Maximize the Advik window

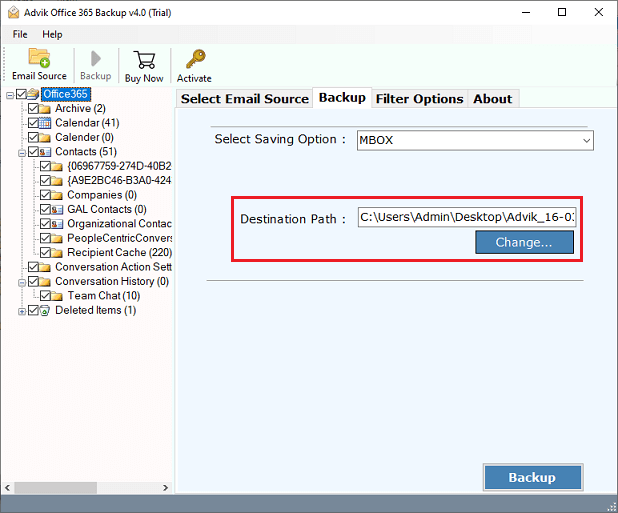click(562, 12)
